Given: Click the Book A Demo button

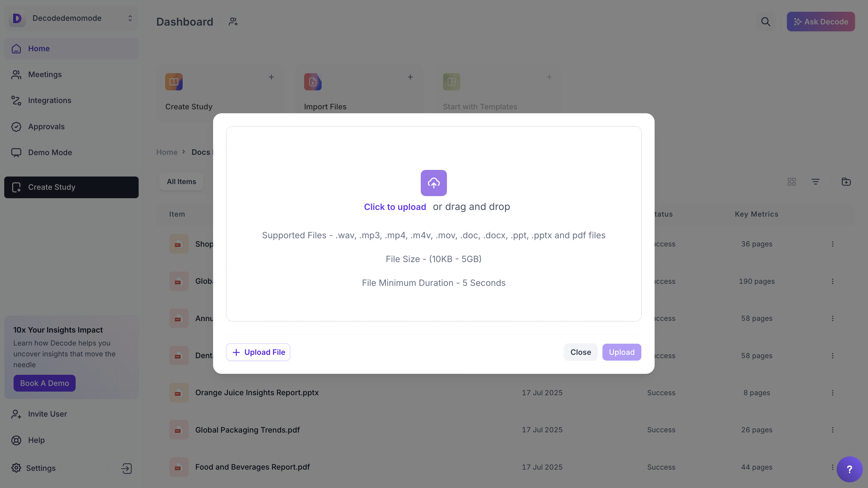Looking at the screenshot, I should 45,383.
